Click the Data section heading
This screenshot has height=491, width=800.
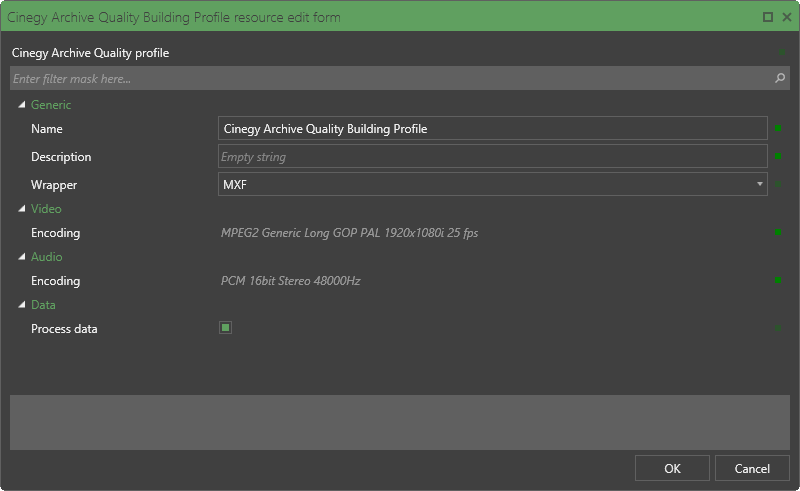tap(43, 305)
